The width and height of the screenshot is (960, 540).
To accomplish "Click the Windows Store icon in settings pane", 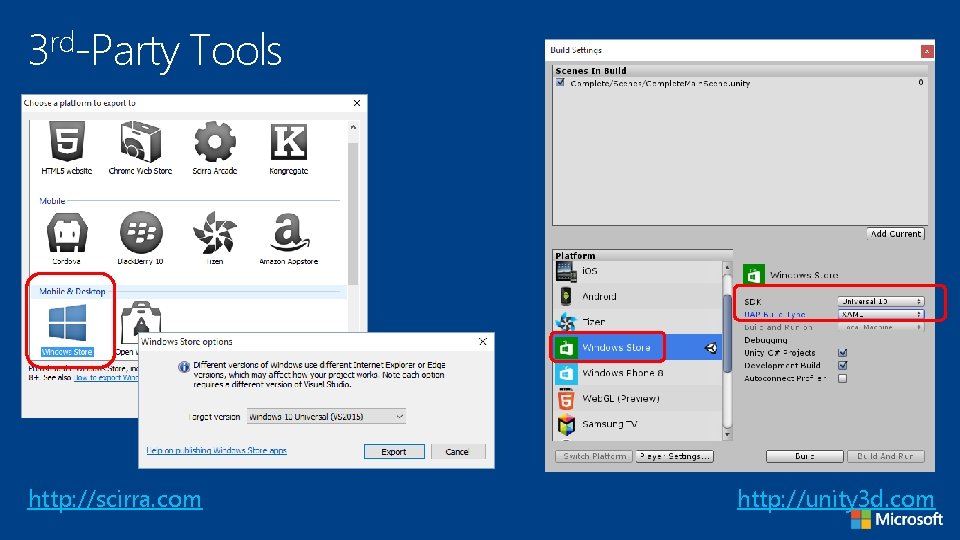I will [x=754, y=275].
